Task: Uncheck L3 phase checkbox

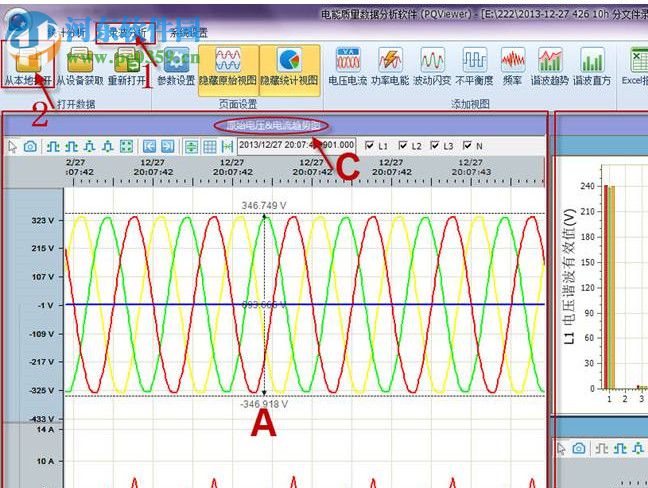Action: coord(435,145)
